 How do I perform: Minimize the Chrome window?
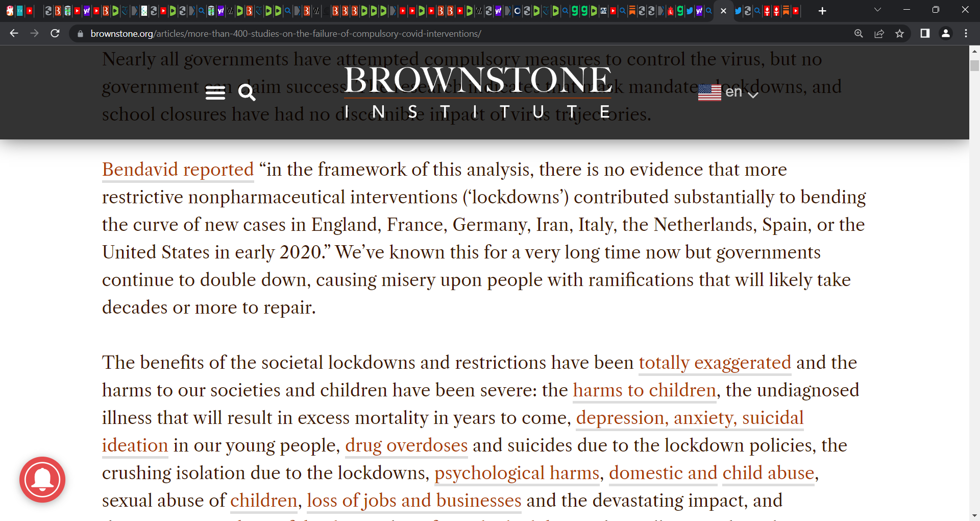pos(906,10)
